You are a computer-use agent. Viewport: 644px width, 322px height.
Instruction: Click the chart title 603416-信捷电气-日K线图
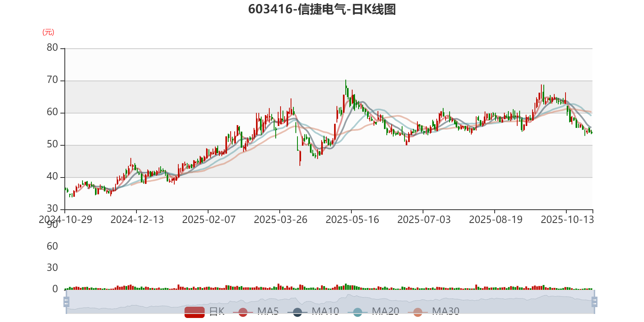[x=322, y=9]
